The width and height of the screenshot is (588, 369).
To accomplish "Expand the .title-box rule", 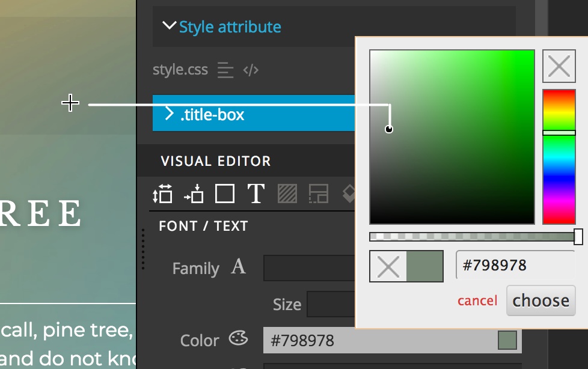I will pyautogui.click(x=169, y=113).
